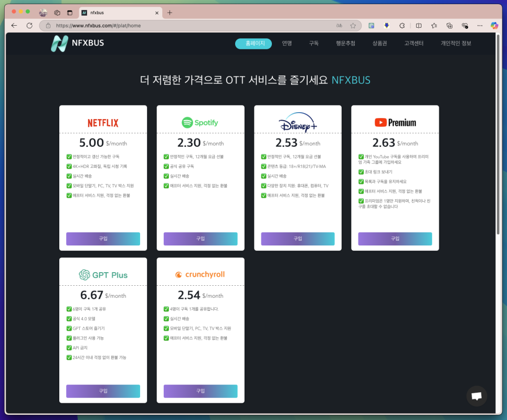Click the '초대 링크 보내기' feature line
The width and height of the screenshot is (507, 420).
click(x=375, y=172)
